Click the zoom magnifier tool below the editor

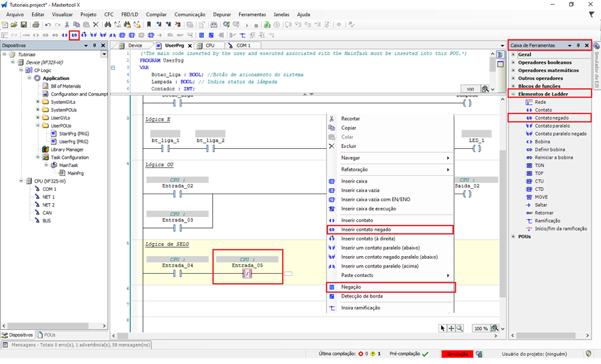tap(460, 328)
